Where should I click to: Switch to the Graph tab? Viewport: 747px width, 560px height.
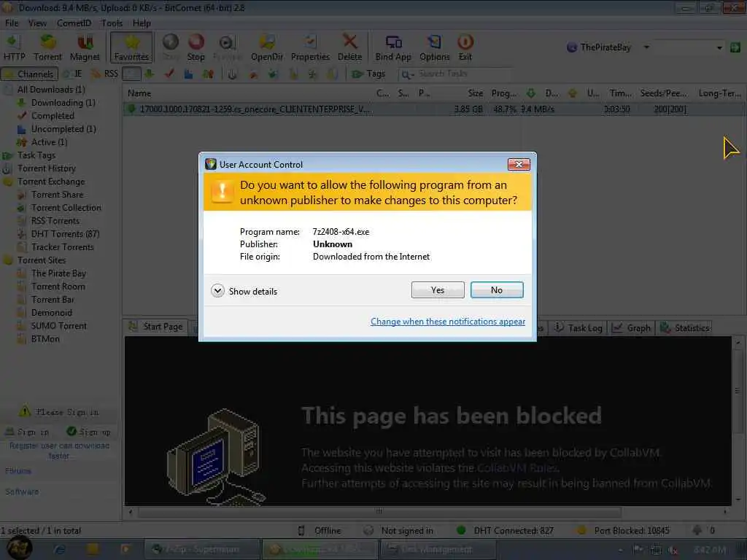[x=632, y=328]
